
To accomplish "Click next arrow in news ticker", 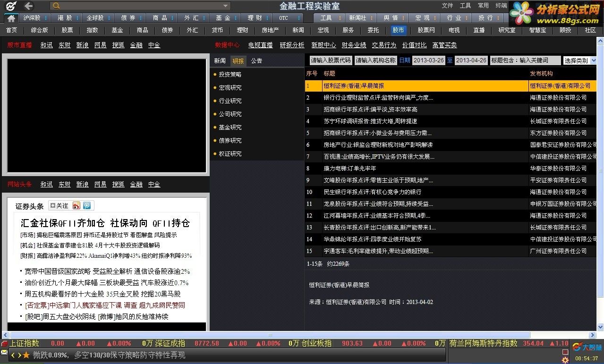I will tap(19, 355).
